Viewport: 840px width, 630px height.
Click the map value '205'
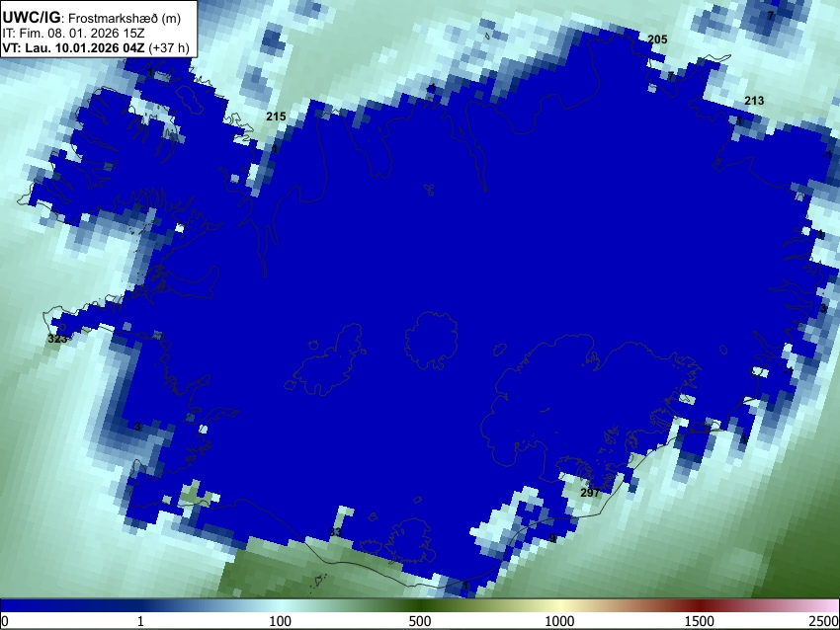tap(657, 39)
